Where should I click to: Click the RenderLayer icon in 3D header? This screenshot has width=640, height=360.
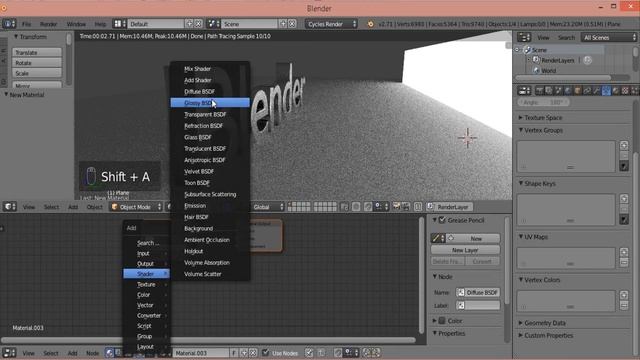[x=431, y=207]
